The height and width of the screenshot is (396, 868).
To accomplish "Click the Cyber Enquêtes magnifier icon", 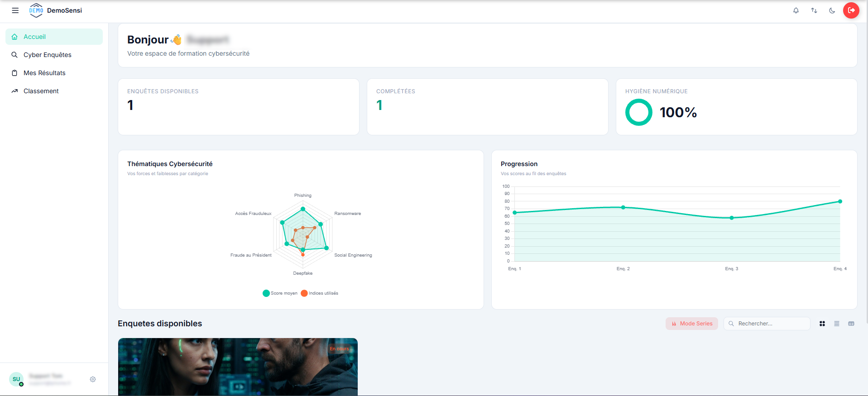I will tap(14, 55).
